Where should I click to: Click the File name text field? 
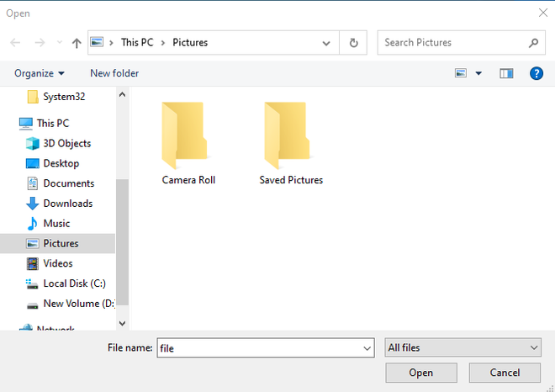click(256, 347)
